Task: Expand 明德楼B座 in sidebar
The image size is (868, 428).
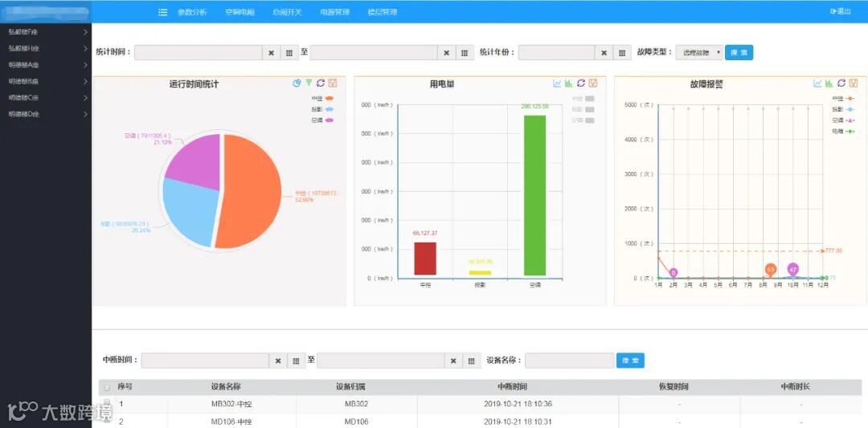Action: point(45,81)
